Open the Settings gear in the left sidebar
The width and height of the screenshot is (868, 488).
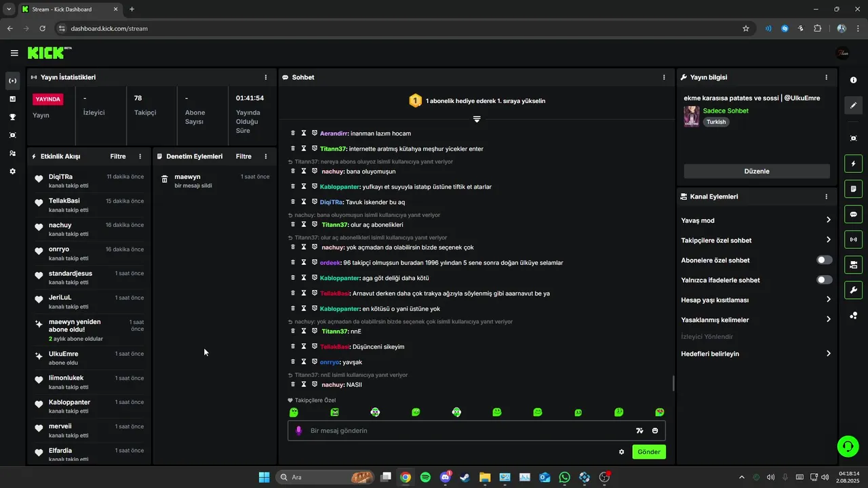point(12,171)
